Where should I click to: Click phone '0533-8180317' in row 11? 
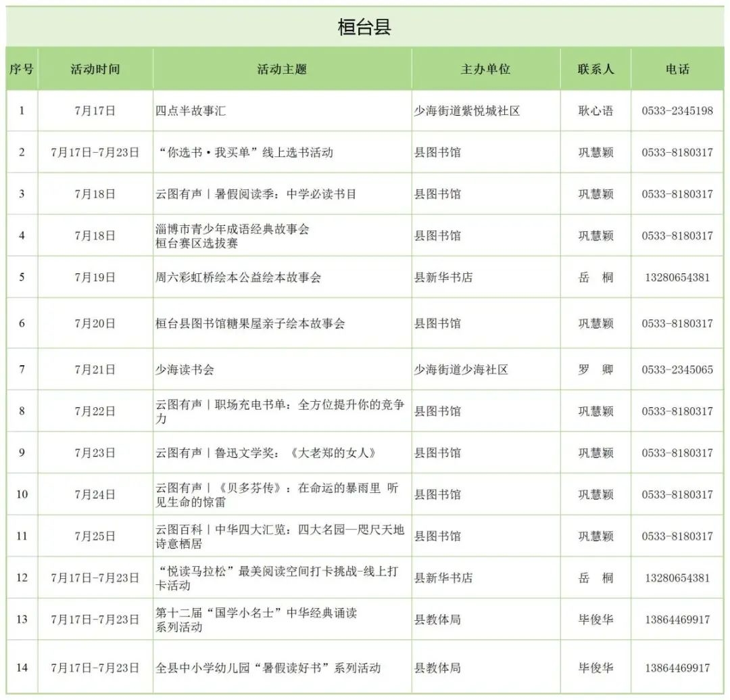(x=677, y=536)
